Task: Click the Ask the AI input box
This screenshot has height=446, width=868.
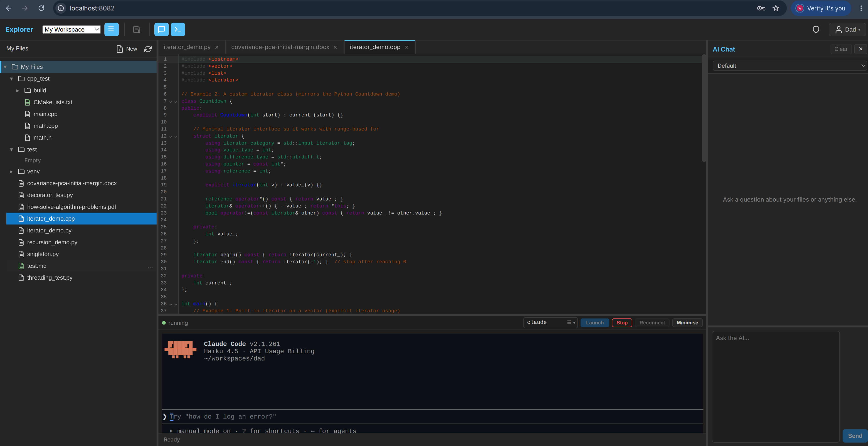Action: (x=775, y=386)
